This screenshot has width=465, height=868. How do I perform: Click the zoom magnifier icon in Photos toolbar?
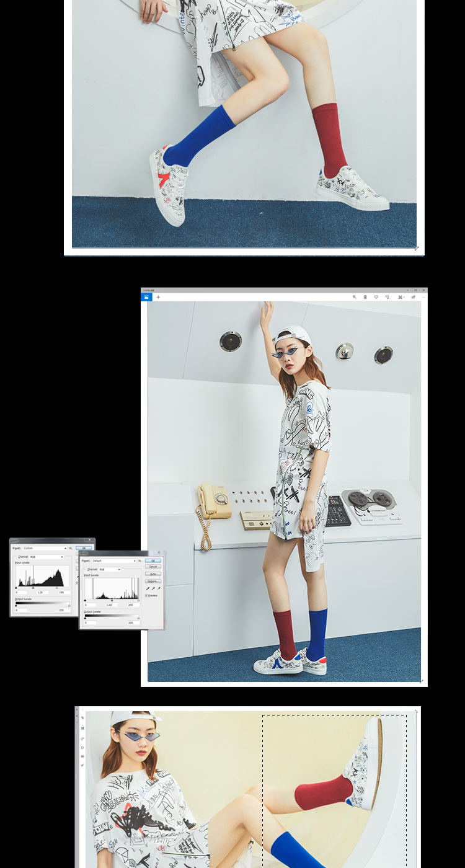(x=355, y=297)
